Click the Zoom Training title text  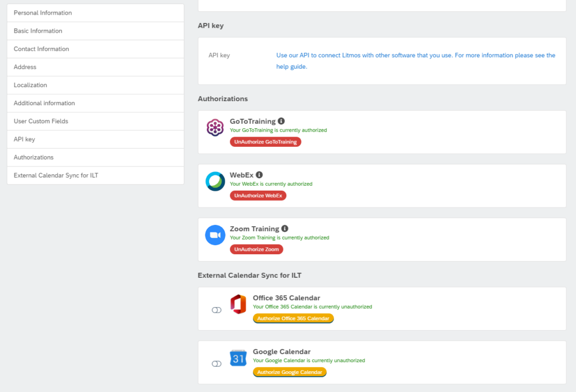click(255, 229)
